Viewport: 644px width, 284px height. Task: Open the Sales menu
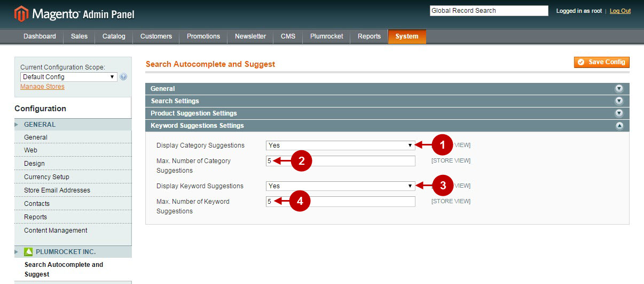[x=79, y=36]
